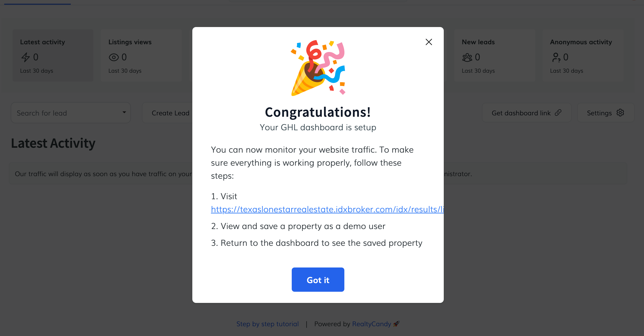Close the Congratulations dialog with X

click(428, 42)
